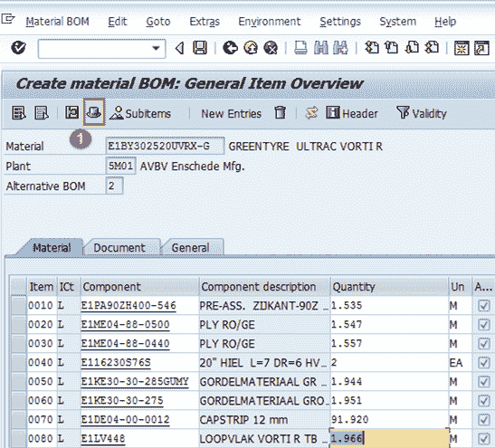Open the SAP window menu icon

[x=8, y=19]
